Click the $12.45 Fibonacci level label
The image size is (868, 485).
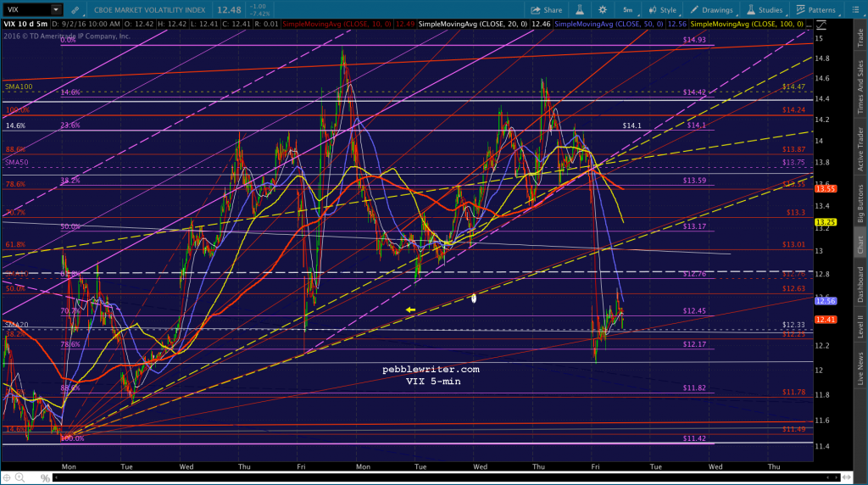[694, 311]
